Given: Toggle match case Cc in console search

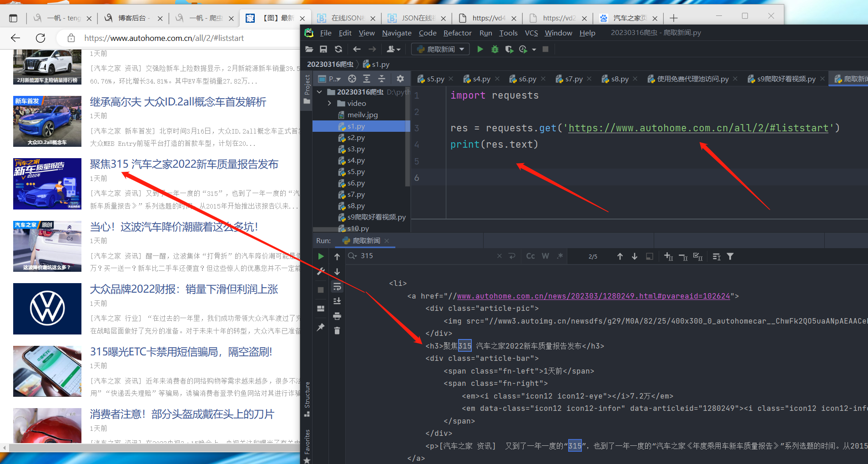Looking at the screenshot, I should (530, 256).
